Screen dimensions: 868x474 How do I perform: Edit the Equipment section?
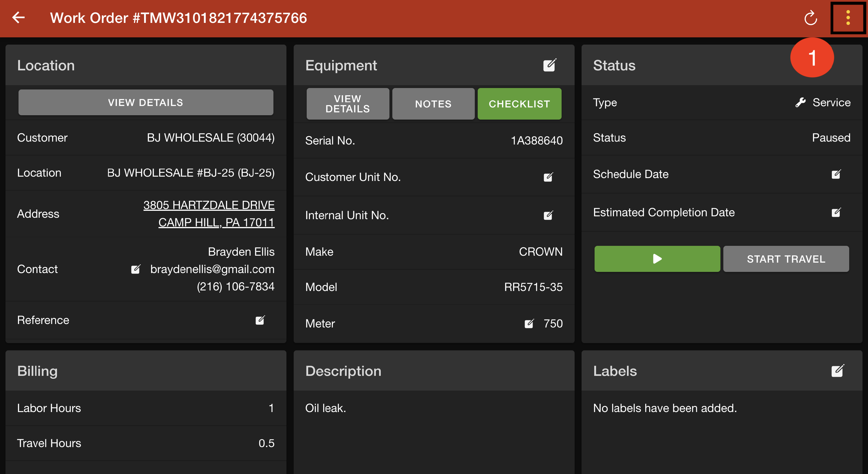[x=549, y=65]
